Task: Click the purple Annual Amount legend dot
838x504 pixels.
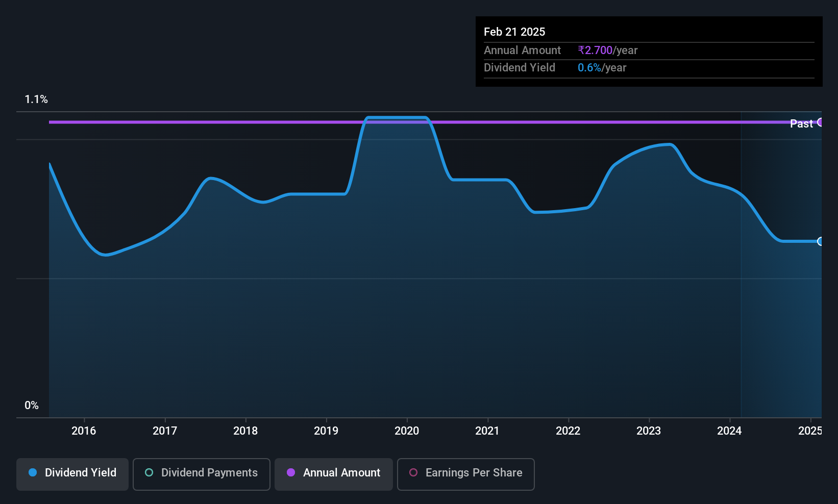Action: pos(291,472)
